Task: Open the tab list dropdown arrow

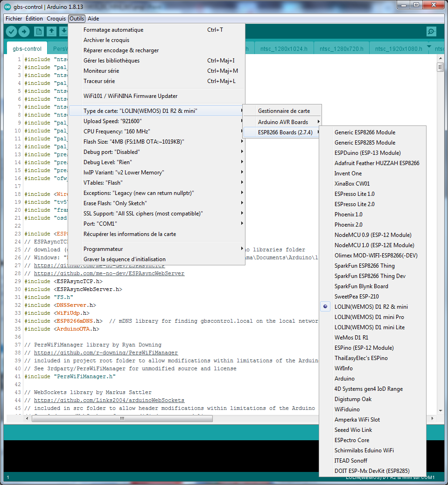Action: pos(429,47)
